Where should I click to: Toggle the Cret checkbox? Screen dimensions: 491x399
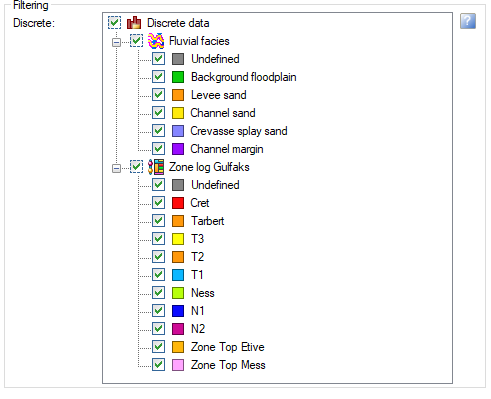click(158, 203)
